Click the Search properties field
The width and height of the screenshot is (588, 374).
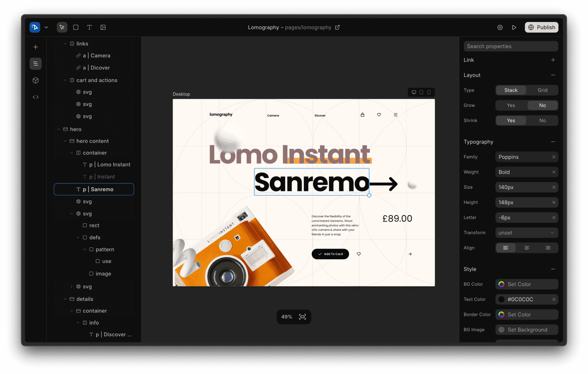click(511, 46)
